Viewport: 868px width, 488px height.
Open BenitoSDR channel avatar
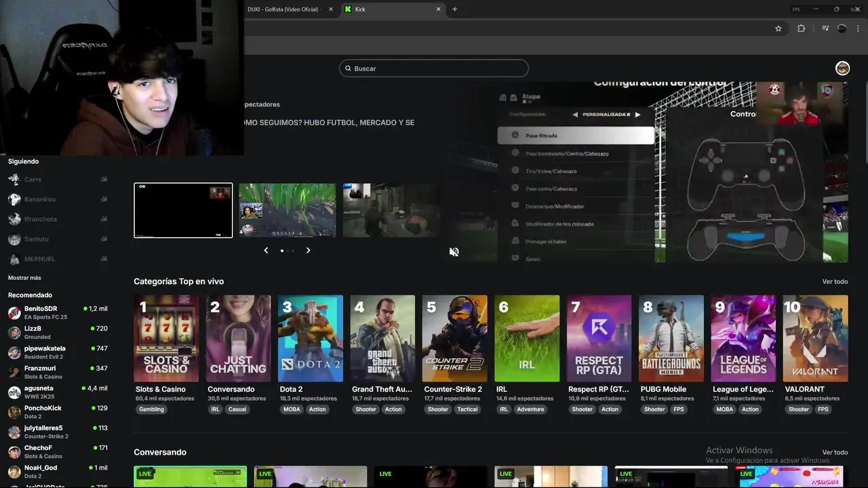click(x=14, y=312)
